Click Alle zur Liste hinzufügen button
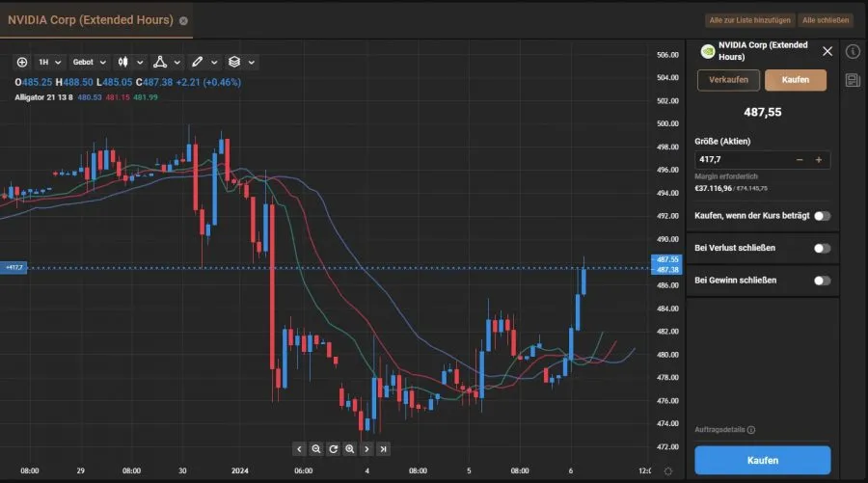Screen dimensions: 868x483 coord(749,20)
